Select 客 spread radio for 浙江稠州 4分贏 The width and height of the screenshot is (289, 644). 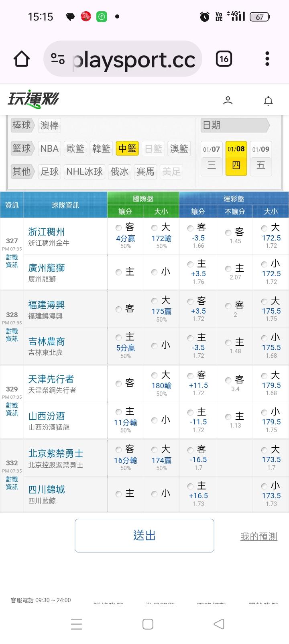119,228
